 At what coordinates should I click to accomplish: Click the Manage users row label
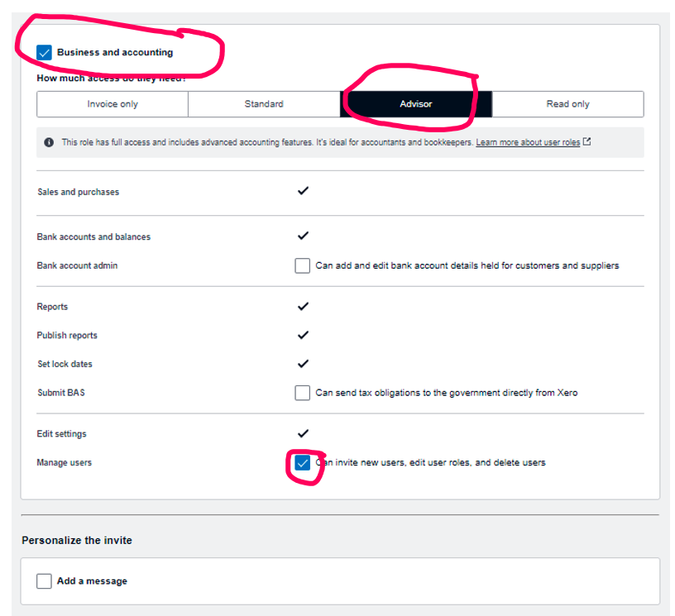pyautogui.click(x=65, y=463)
